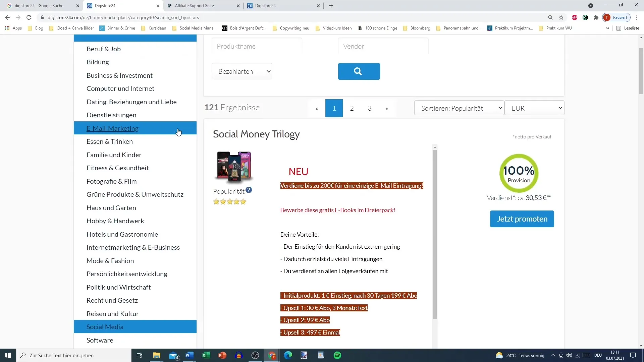Screen dimensions: 644x362
Task: Open notification center icon
Action: tap(633, 355)
